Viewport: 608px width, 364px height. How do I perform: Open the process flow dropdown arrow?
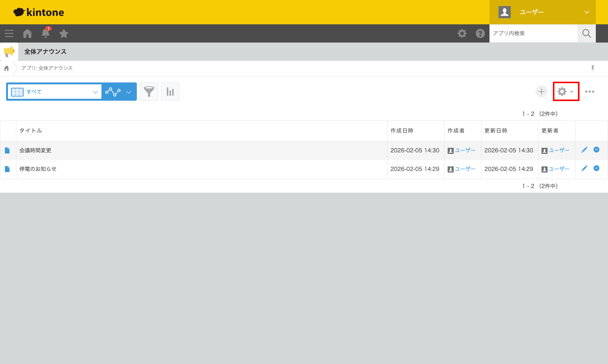point(129,92)
